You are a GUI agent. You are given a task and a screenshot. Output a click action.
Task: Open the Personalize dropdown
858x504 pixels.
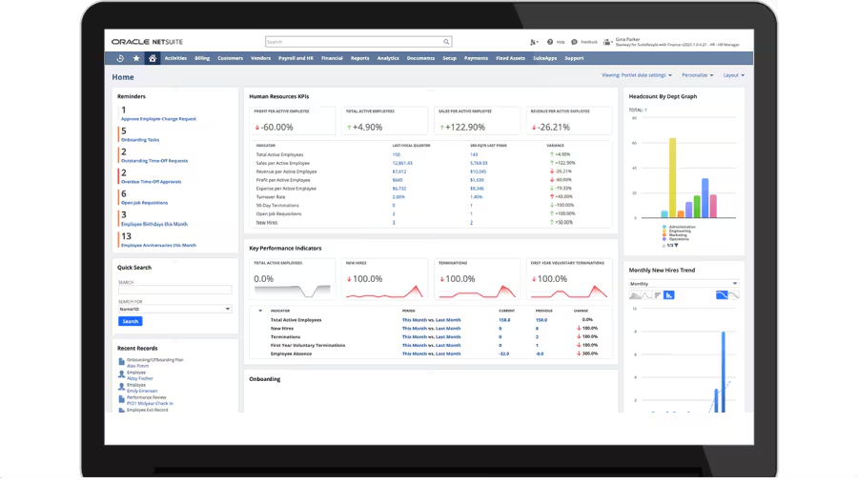pos(697,75)
